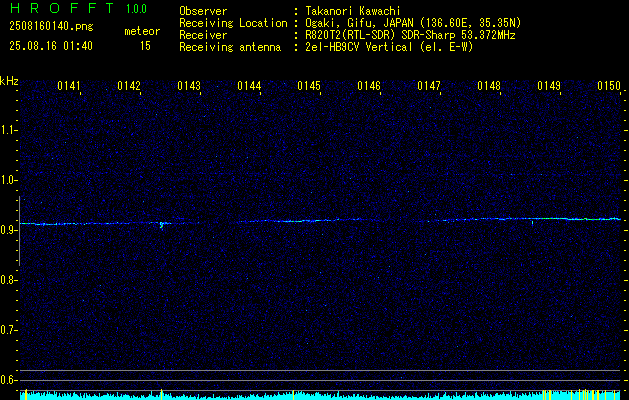Click the Receiving Location label
This screenshot has height=400, width=629.
pyautogui.click(x=233, y=23)
